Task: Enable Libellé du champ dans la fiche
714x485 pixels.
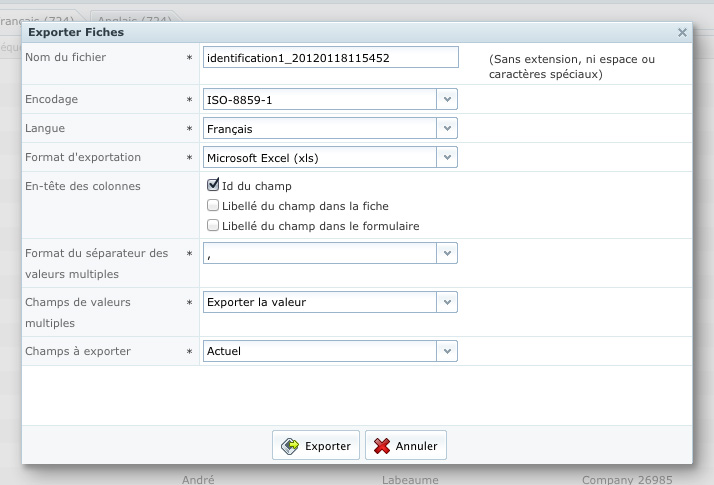Action: 212,205
